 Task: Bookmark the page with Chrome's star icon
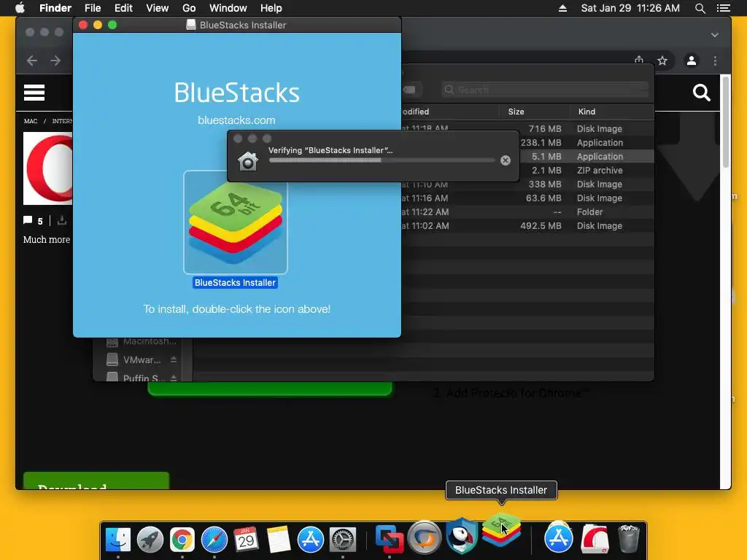[x=662, y=61]
